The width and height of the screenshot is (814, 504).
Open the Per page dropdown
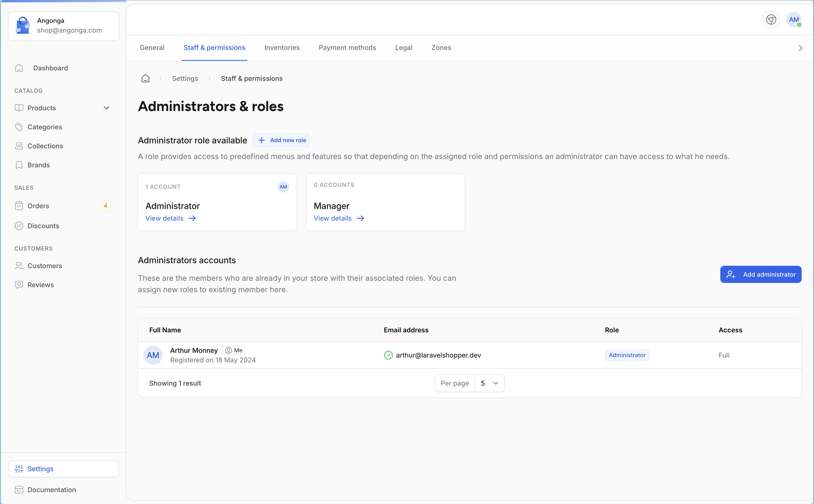pos(489,383)
